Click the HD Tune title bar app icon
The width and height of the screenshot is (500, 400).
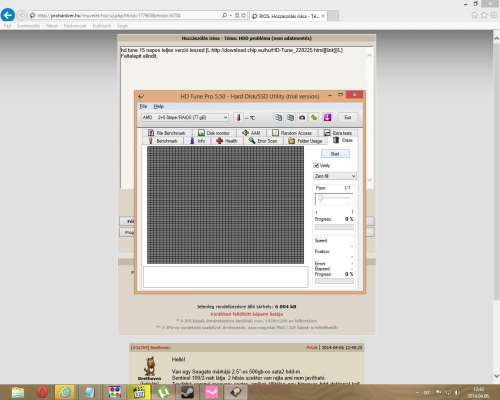click(141, 96)
